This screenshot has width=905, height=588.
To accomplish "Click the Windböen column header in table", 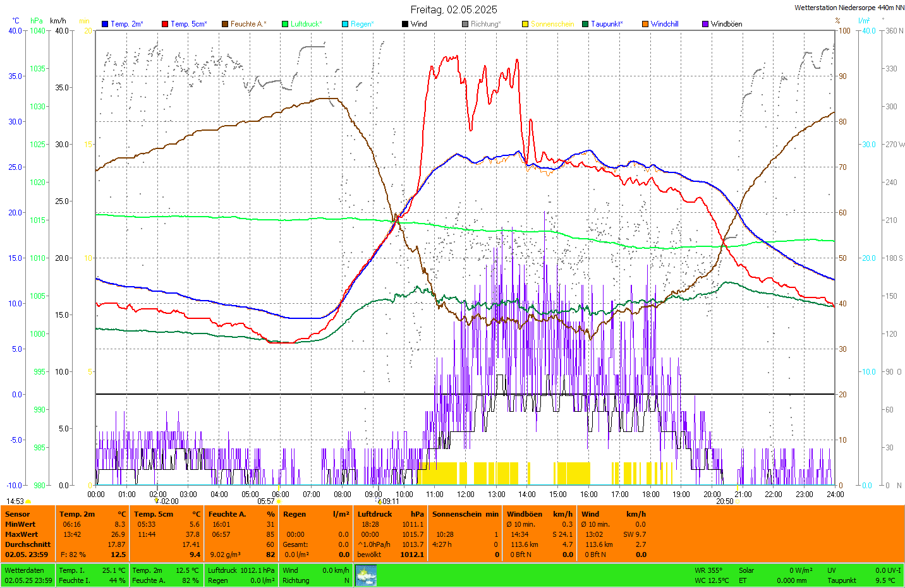I will click(x=525, y=514).
